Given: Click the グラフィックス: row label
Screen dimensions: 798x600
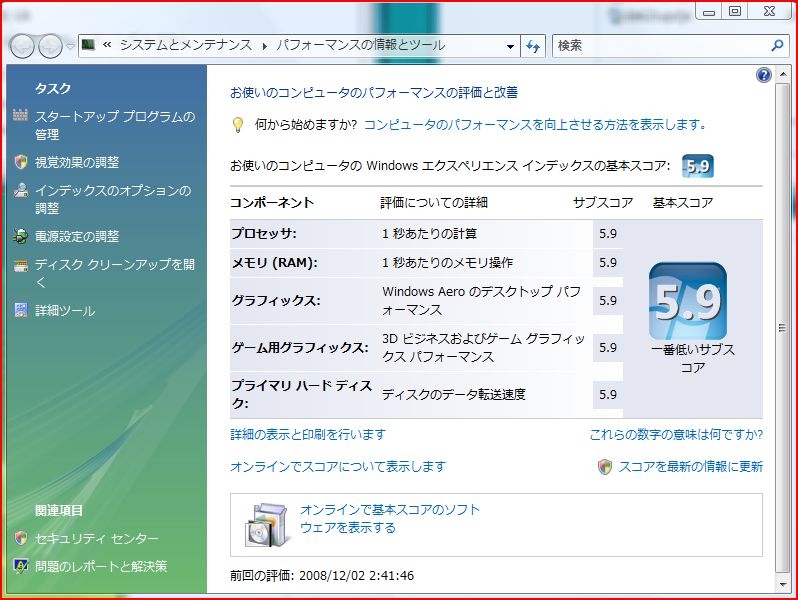Looking at the screenshot, I should point(276,301).
